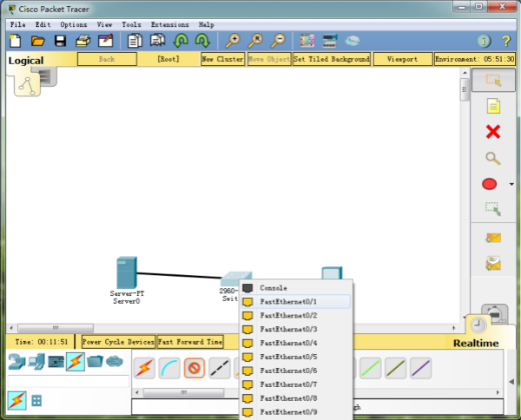Choose Console in the port popup
The image size is (521, 420).
coord(296,288)
